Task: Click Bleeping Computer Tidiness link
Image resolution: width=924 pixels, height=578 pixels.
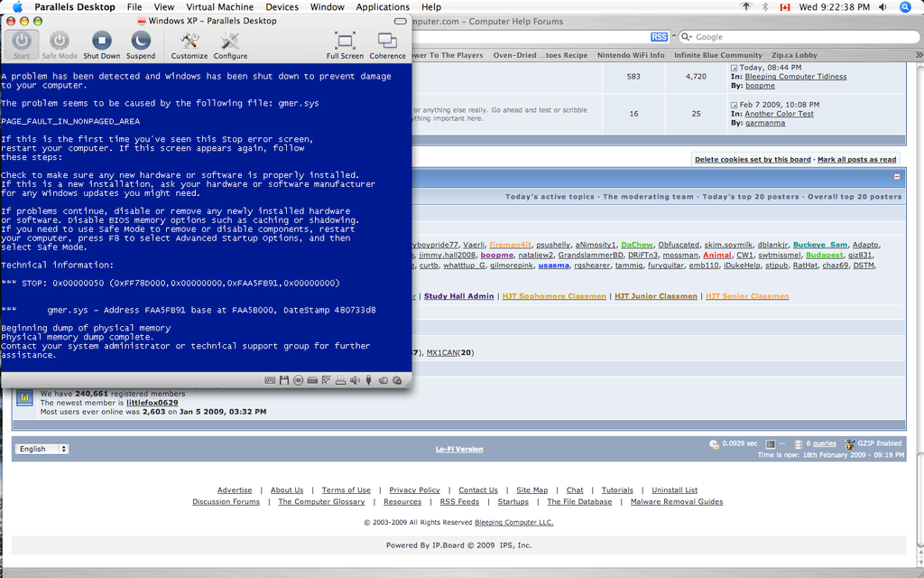Action: point(796,77)
